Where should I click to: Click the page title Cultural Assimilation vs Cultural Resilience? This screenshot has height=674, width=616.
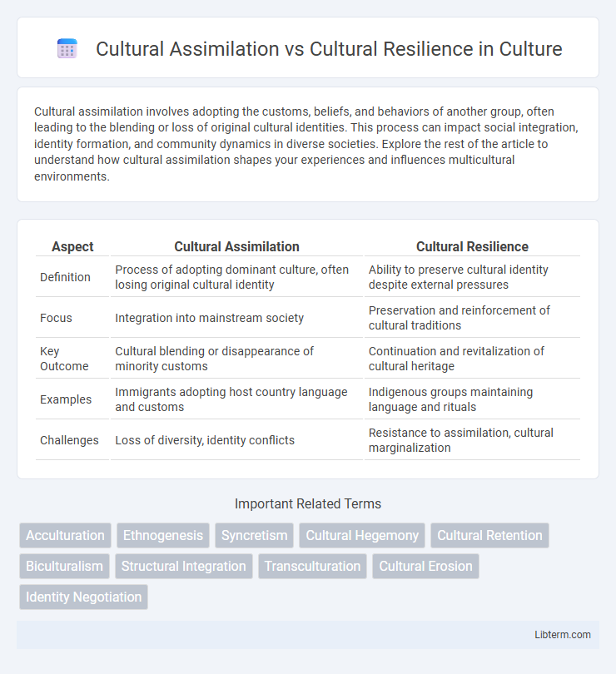click(x=329, y=48)
